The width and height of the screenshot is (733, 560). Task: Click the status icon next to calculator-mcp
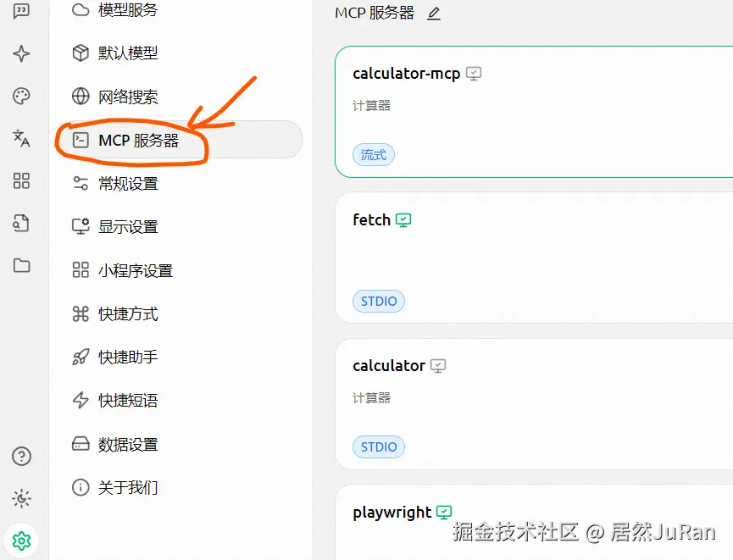[474, 74]
